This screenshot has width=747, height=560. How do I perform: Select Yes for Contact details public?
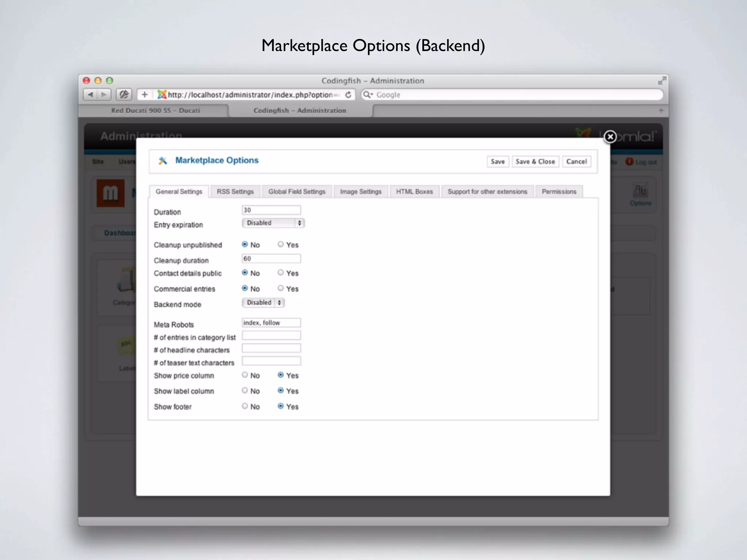[280, 273]
